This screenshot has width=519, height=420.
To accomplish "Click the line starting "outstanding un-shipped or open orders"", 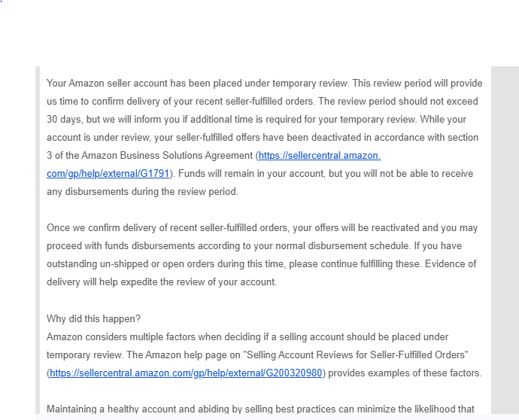I will point(262,264).
